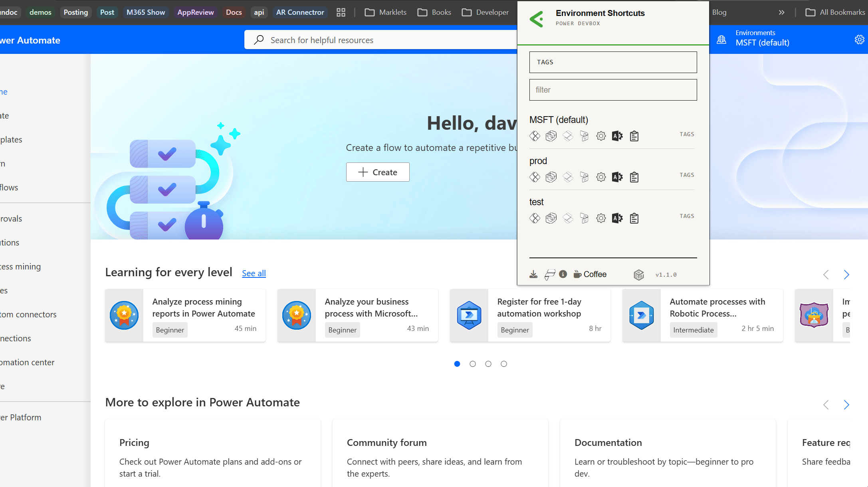Click clipboard icon in prod row
Image resolution: width=868 pixels, height=487 pixels.
tap(634, 177)
